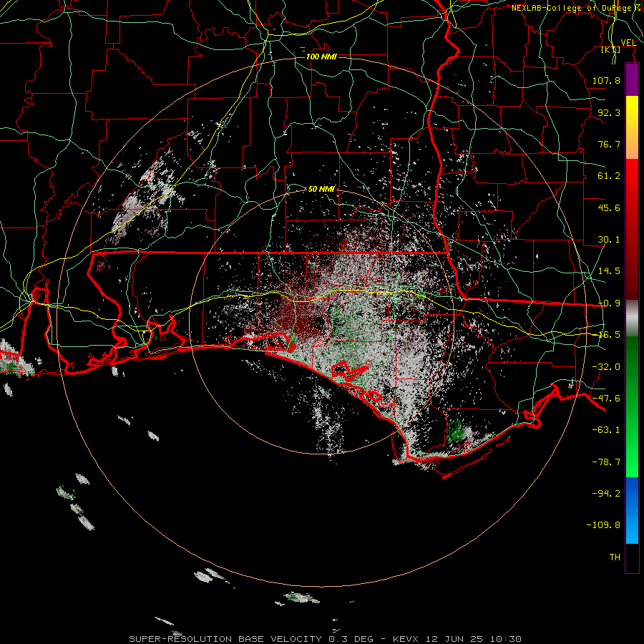644x644 pixels.
Task: Pick the black TH segment of the color bar
Action: [x=632, y=557]
